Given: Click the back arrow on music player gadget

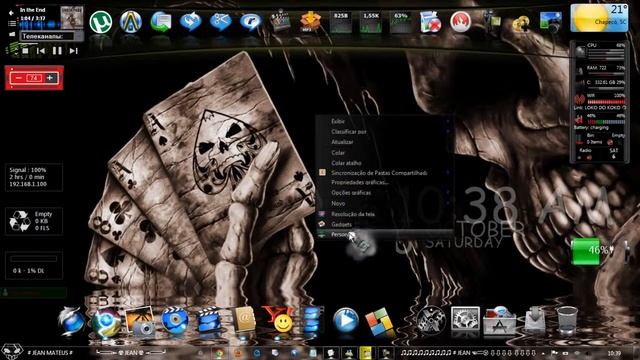Looking at the screenshot, I should point(11,13).
